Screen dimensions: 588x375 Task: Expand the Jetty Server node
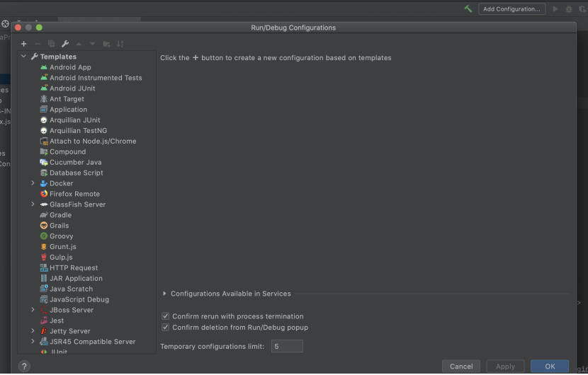coord(33,331)
